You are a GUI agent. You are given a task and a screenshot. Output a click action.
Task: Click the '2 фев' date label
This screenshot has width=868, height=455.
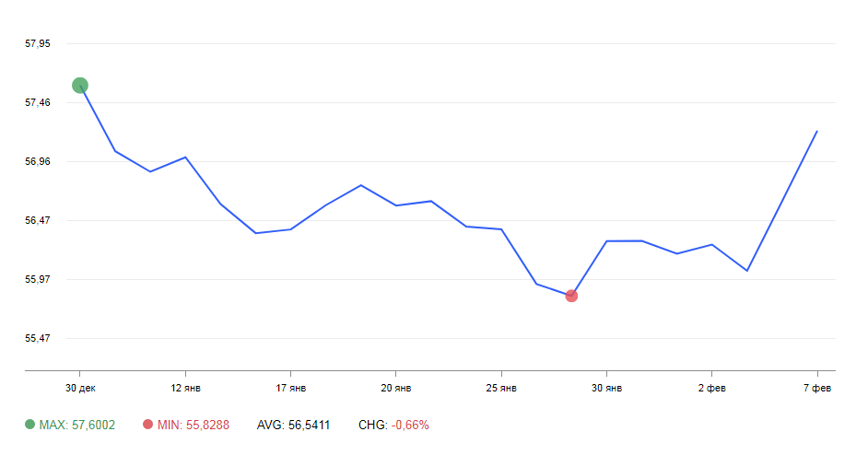[712, 388]
